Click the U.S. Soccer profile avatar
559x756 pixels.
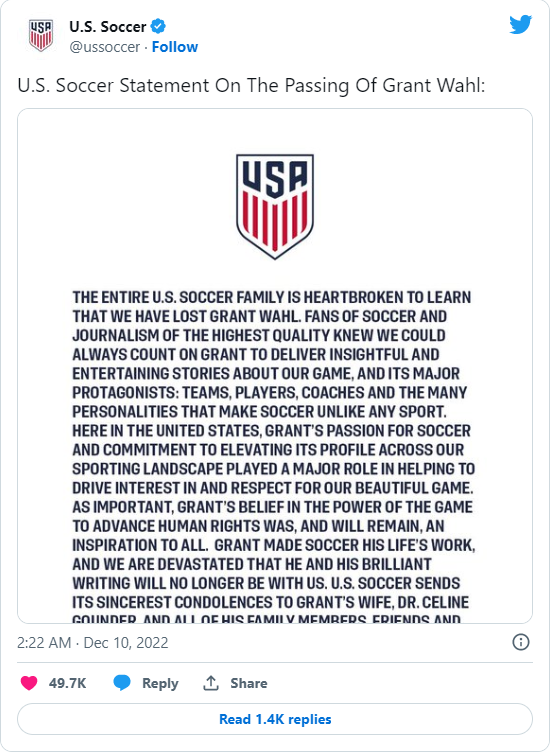click(x=41, y=35)
